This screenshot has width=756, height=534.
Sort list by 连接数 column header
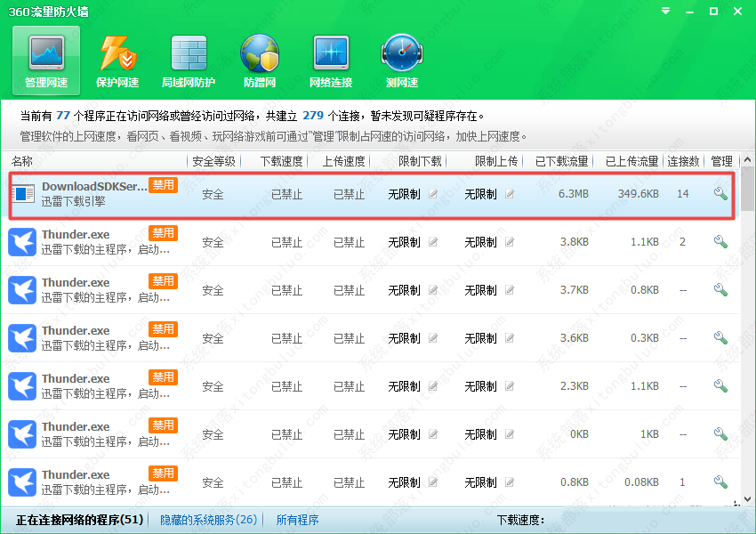click(x=683, y=161)
